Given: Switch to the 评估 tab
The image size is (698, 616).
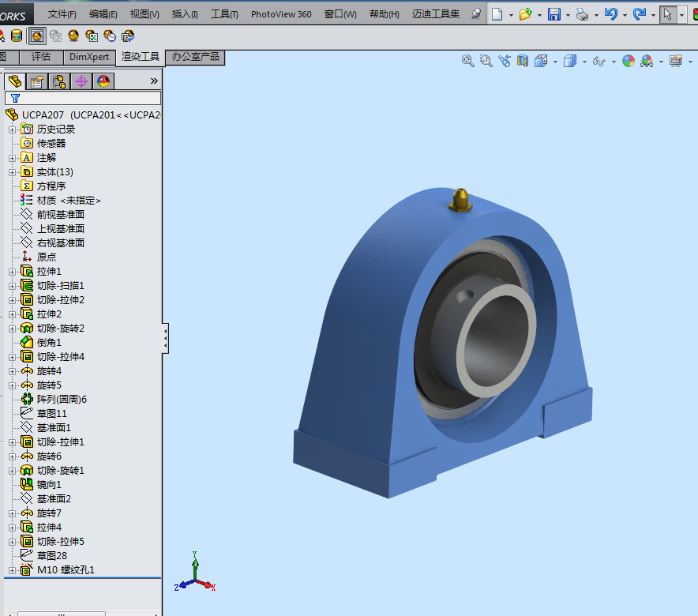Looking at the screenshot, I should pyautogui.click(x=41, y=57).
